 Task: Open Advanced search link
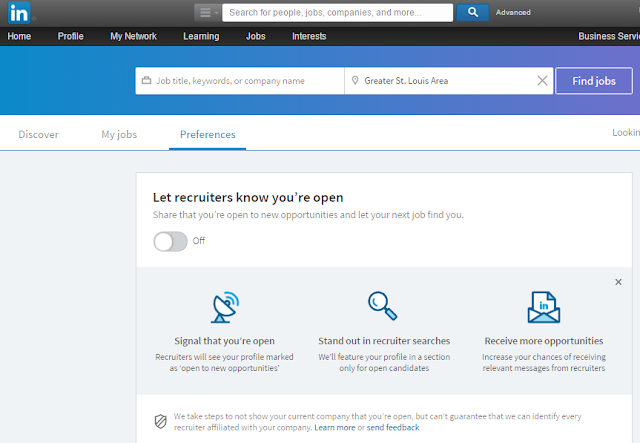[x=513, y=13]
